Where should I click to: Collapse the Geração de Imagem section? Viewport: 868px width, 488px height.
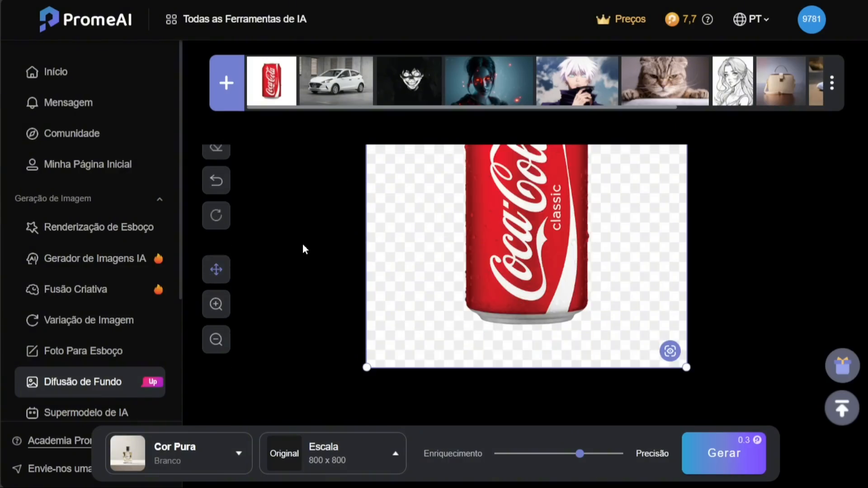tap(160, 199)
